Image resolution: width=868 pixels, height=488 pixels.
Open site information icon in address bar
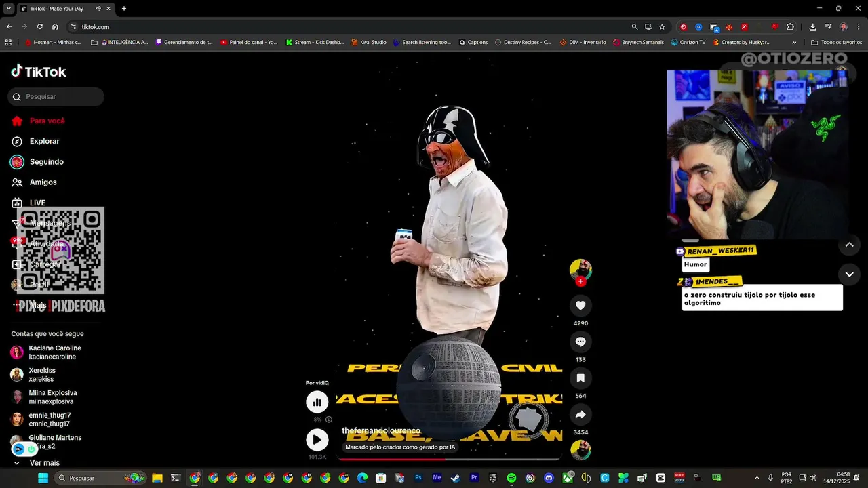(x=73, y=27)
